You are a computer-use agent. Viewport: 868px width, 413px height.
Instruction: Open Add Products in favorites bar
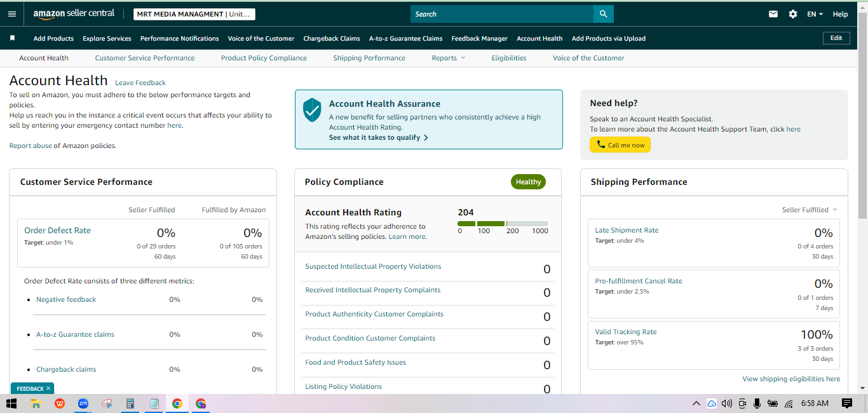click(x=53, y=38)
